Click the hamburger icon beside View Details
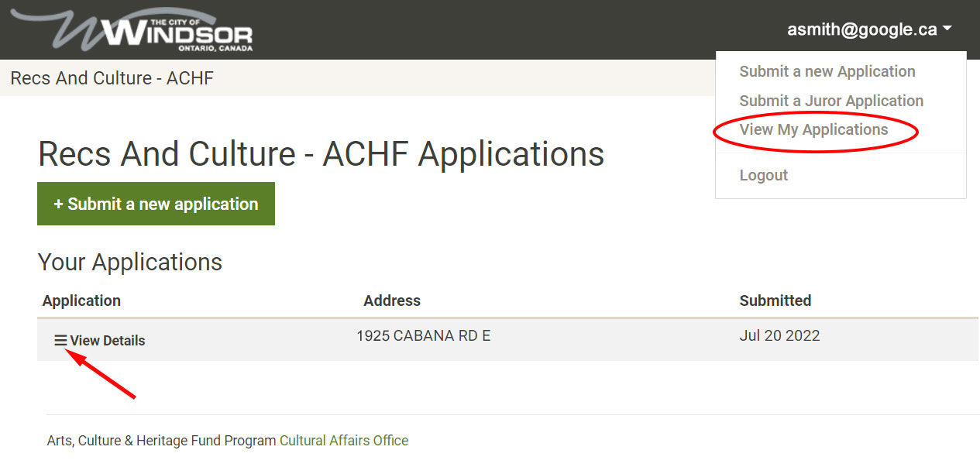 point(60,340)
